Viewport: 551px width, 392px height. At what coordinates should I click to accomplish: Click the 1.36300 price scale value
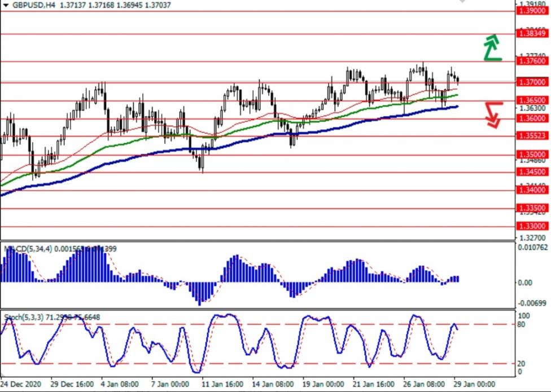(532, 108)
